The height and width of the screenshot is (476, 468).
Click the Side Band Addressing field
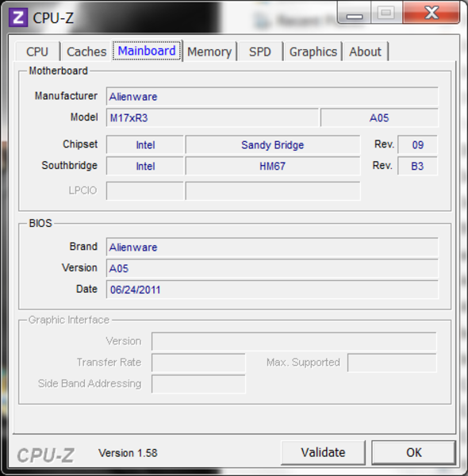coord(198,384)
